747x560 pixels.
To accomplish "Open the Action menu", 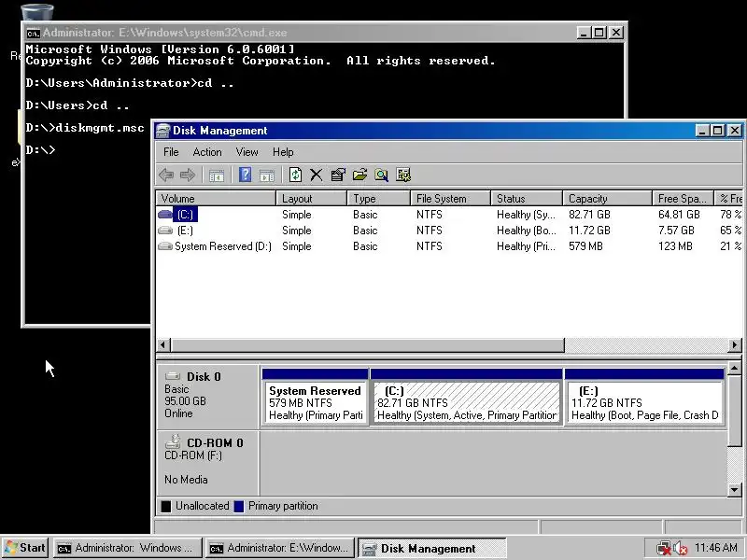I will [x=207, y=152].
